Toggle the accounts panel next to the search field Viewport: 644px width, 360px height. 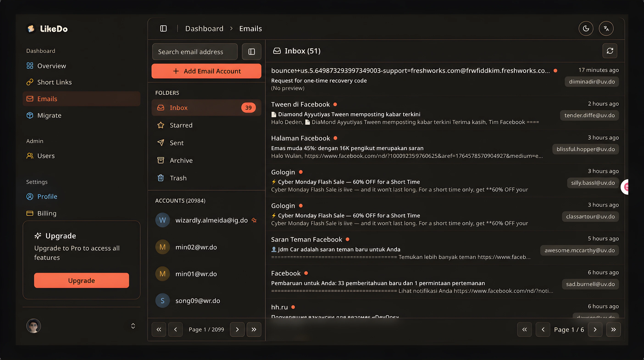[252, 51]
